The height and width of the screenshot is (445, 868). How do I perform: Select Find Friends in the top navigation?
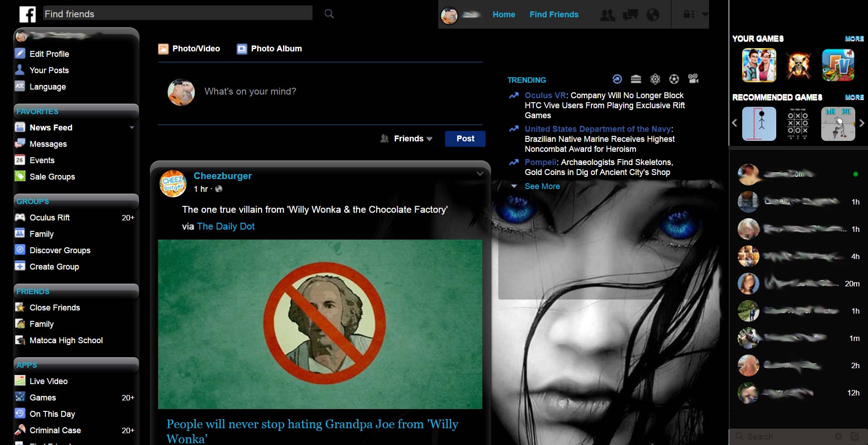pos(554,15)
